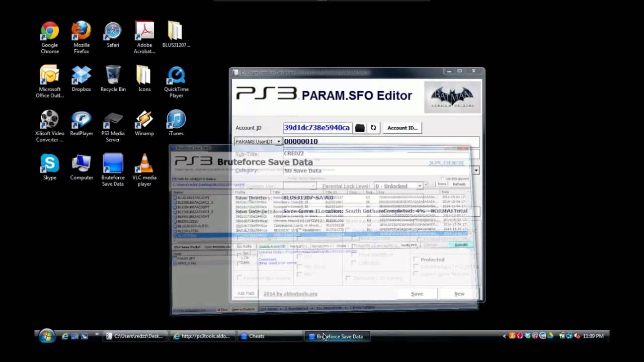Select the Dropbox desktop icon

pyautogui.click(x=81, y=79)
